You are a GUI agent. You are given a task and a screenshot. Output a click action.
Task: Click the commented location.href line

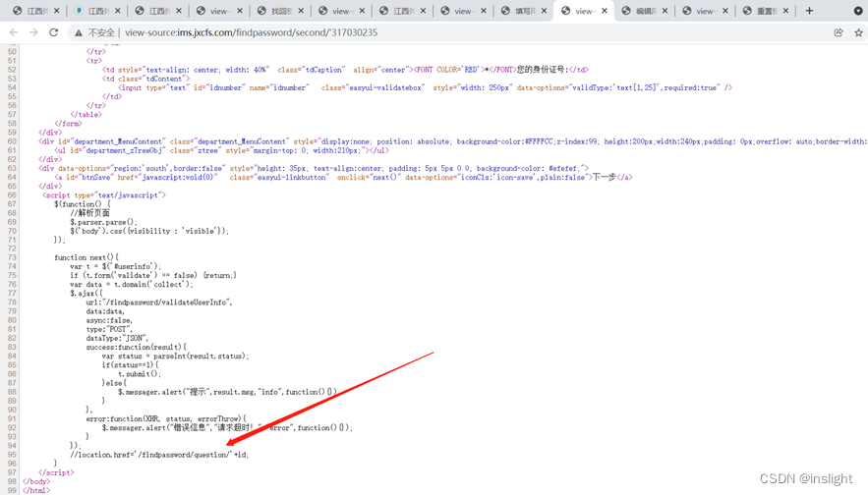point(159,455)
